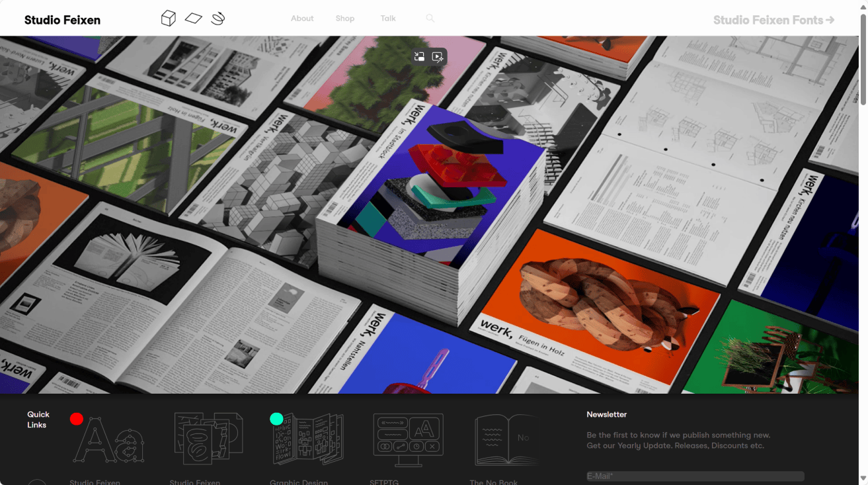Open the typeface Aa quick link illustration
The image size is (868, 485).
coord(108,440)
